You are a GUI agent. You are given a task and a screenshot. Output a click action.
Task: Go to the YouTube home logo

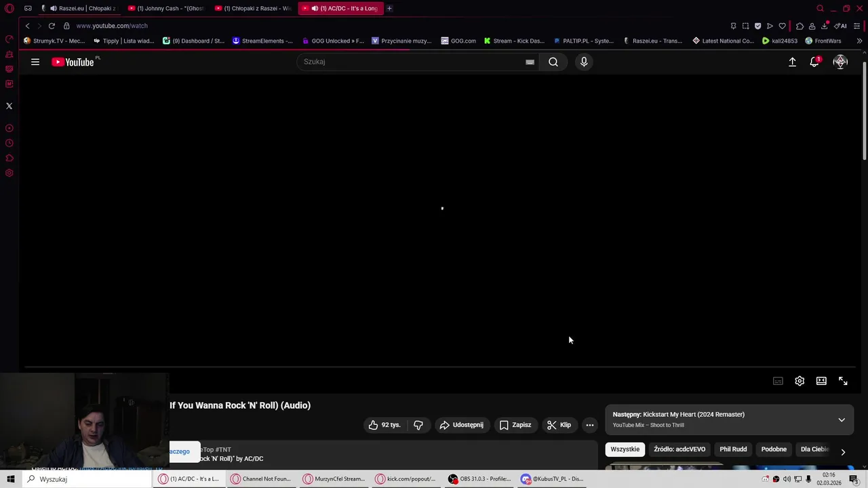pyautogui.click(x=73, y=62)
